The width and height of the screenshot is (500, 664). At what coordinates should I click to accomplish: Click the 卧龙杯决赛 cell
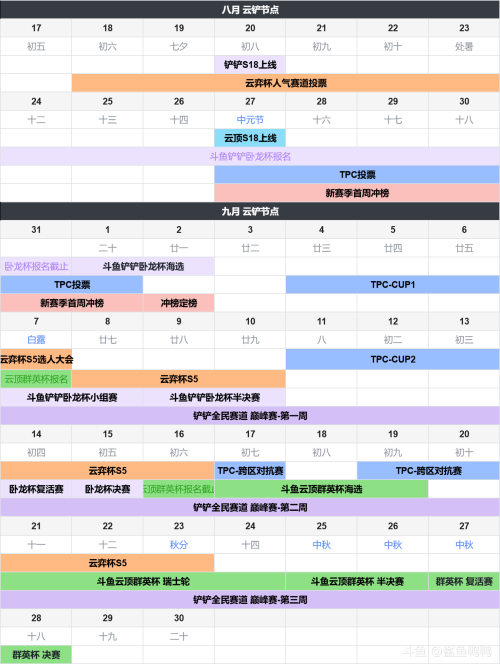click(x=108, y=489)
